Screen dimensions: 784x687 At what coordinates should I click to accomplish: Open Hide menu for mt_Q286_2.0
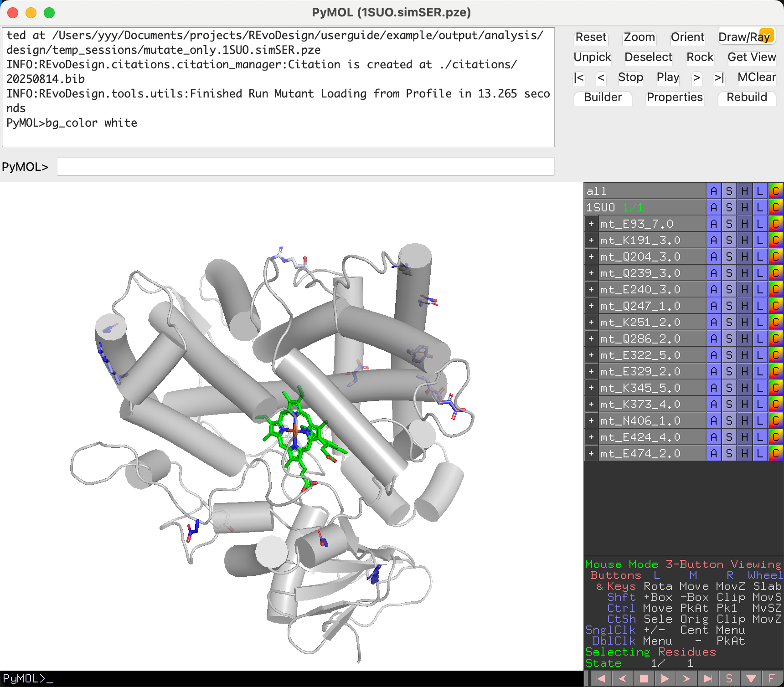coord(745,338)
